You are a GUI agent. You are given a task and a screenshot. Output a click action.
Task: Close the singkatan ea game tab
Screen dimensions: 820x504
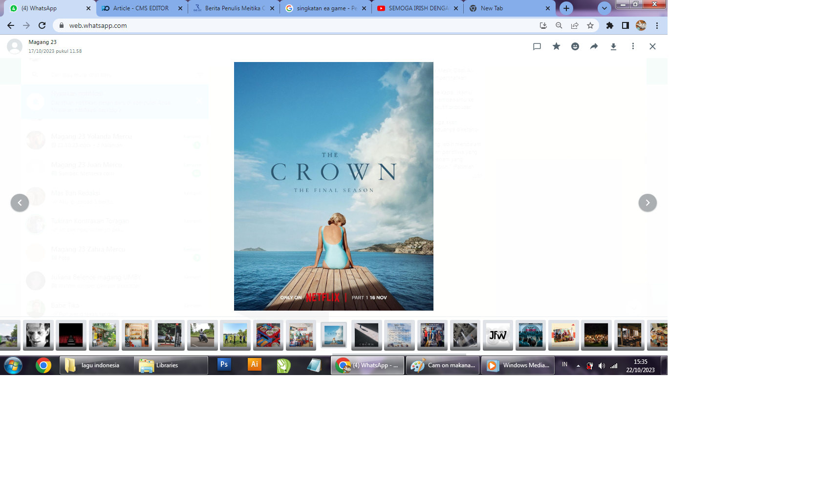[x=364, y=8]
